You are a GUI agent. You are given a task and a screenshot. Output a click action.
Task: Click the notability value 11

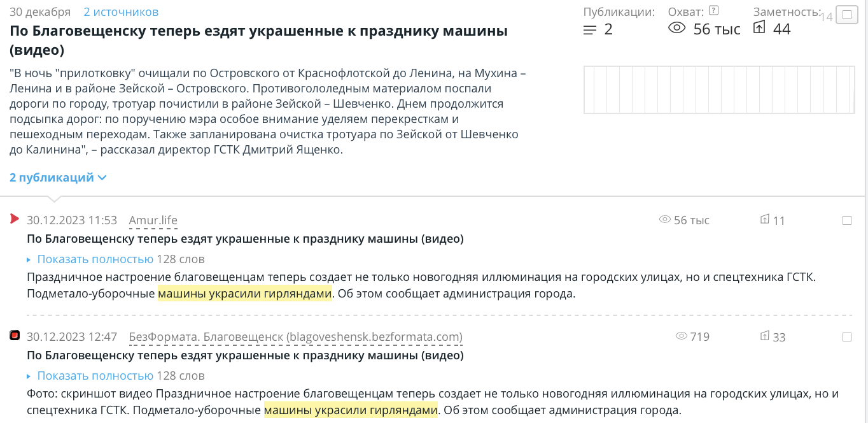click(779, 221)
